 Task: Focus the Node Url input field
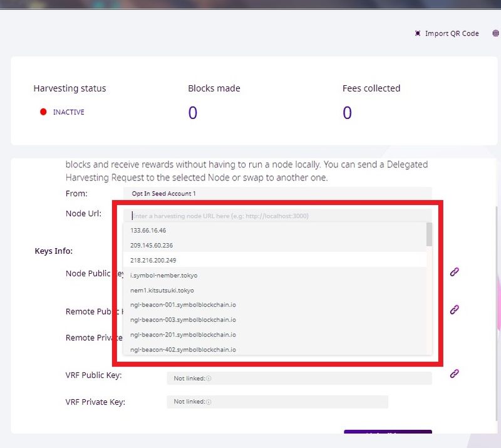[x=276, y=216]
